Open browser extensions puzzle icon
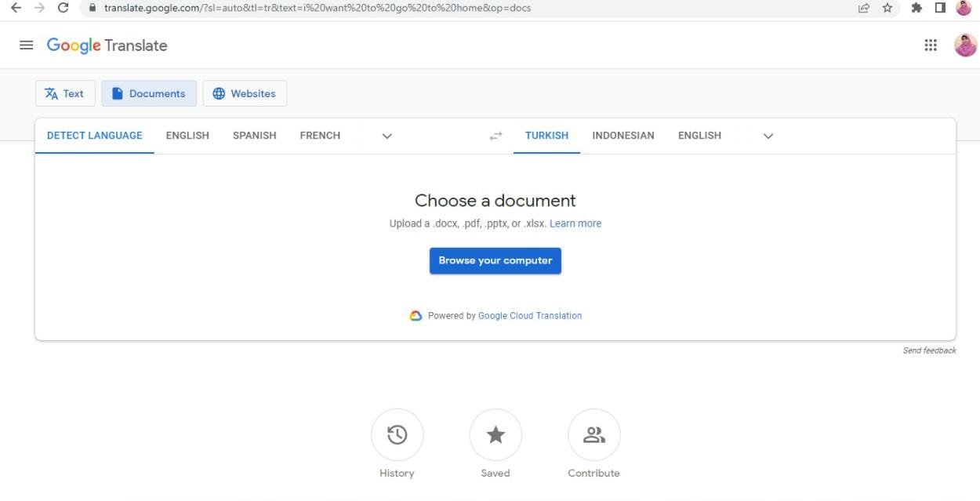Image resolution: width=980 pixels, height=501 pixels. [x=916, y=8]
